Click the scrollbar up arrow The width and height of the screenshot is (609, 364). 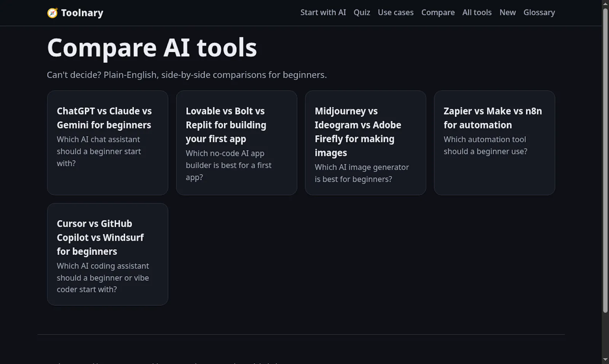[605, 3]
